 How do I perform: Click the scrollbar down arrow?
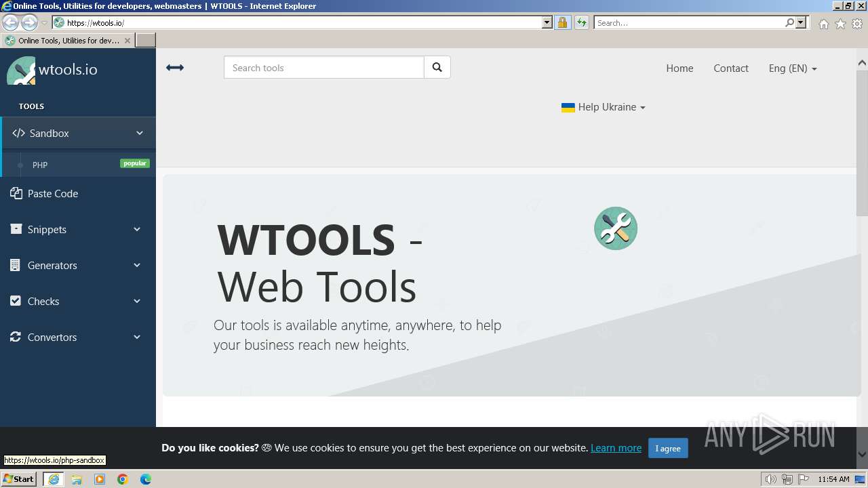[862, 454]
